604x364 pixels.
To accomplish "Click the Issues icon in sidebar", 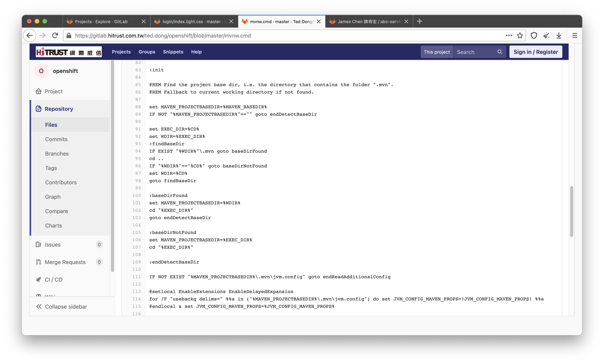I will pyautogui.click(x=38, y=244).
